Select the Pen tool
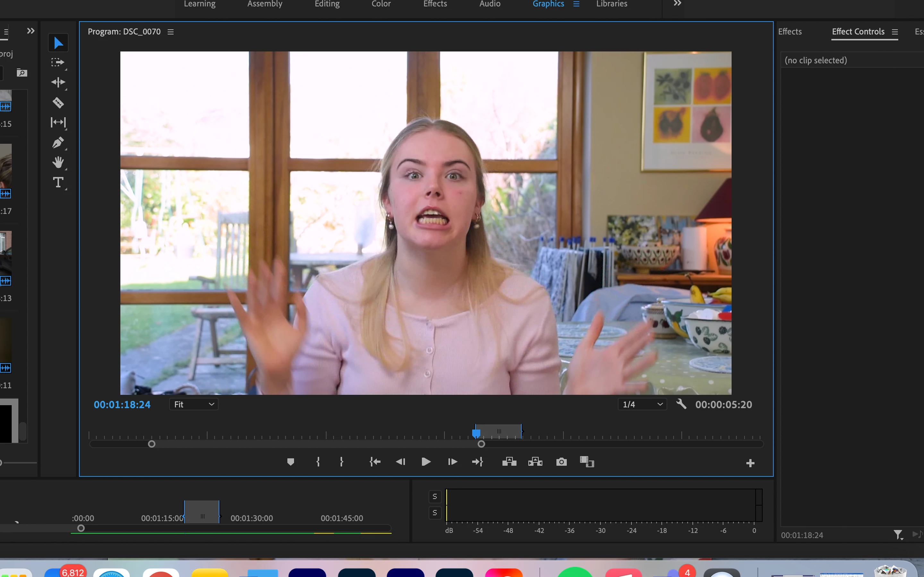This screenshot has width=924, height=577. (x=58, y=143)
